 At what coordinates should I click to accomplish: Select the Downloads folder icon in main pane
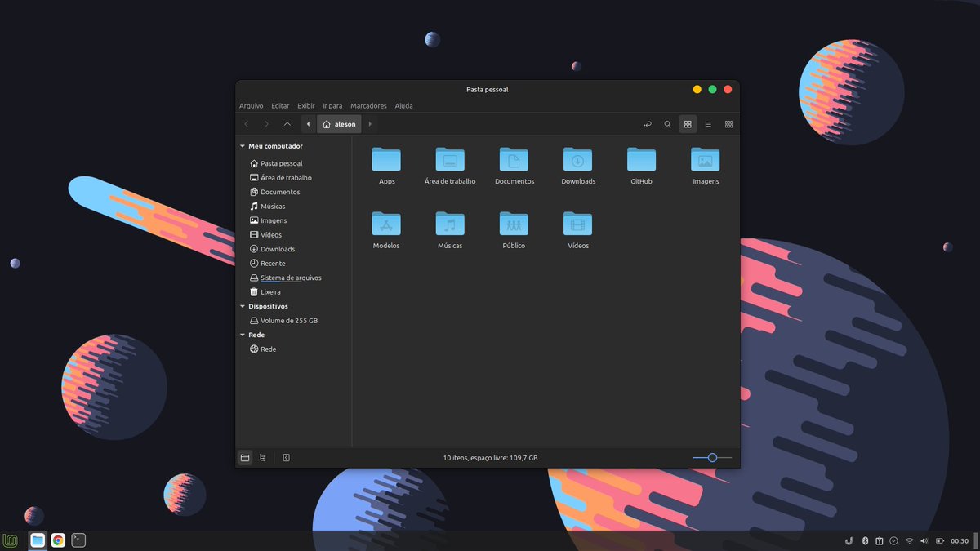coord(577,159)
